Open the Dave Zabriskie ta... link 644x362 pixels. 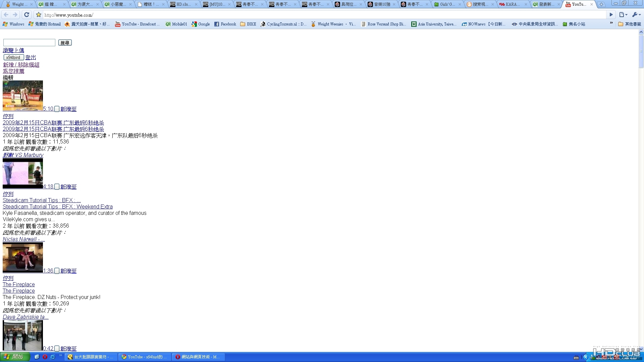[x=25, y=317]
